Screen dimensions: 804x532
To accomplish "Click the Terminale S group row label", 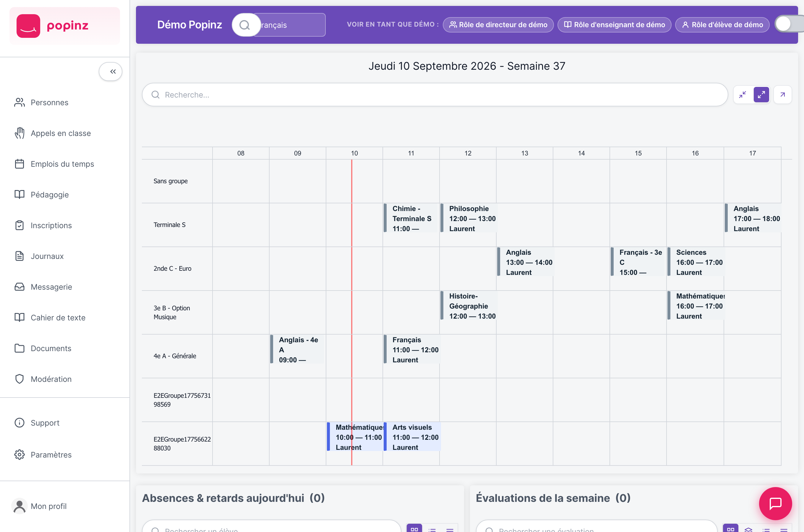I will coord(170,225).
